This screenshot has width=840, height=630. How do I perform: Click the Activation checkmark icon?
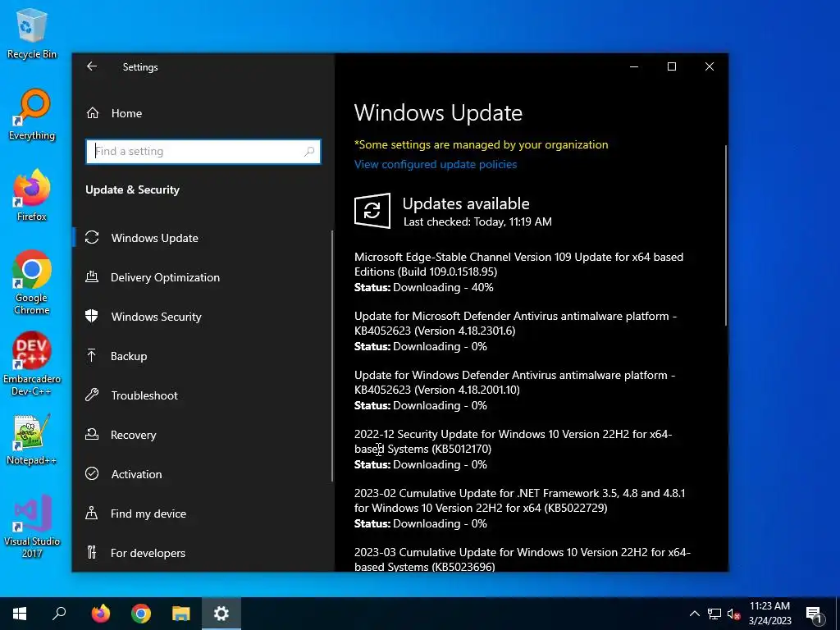[92, 473]
